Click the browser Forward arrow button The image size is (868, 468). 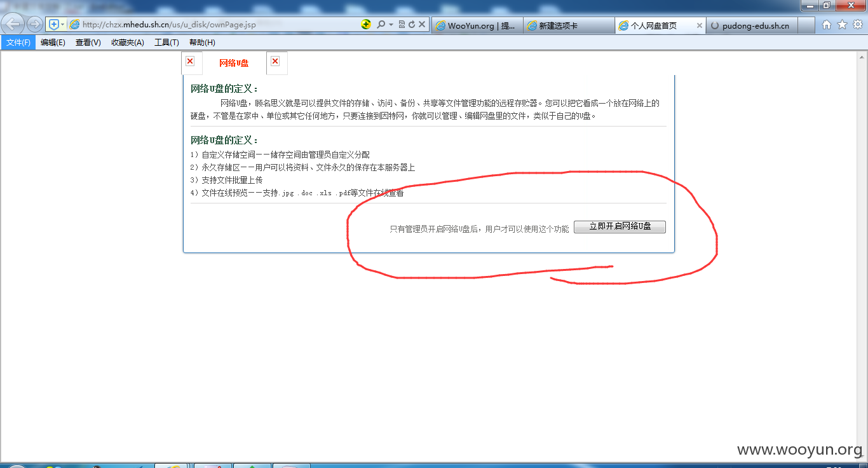(x=34, y=25)
